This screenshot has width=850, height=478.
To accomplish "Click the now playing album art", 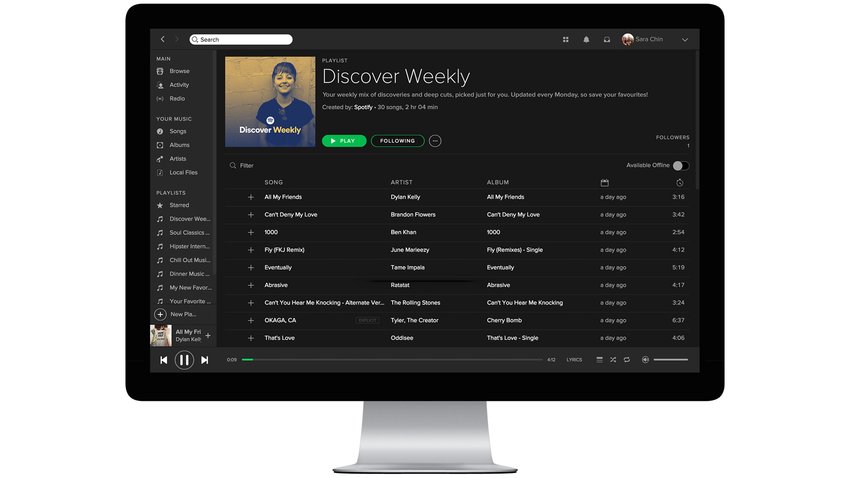I will (161, 335).
